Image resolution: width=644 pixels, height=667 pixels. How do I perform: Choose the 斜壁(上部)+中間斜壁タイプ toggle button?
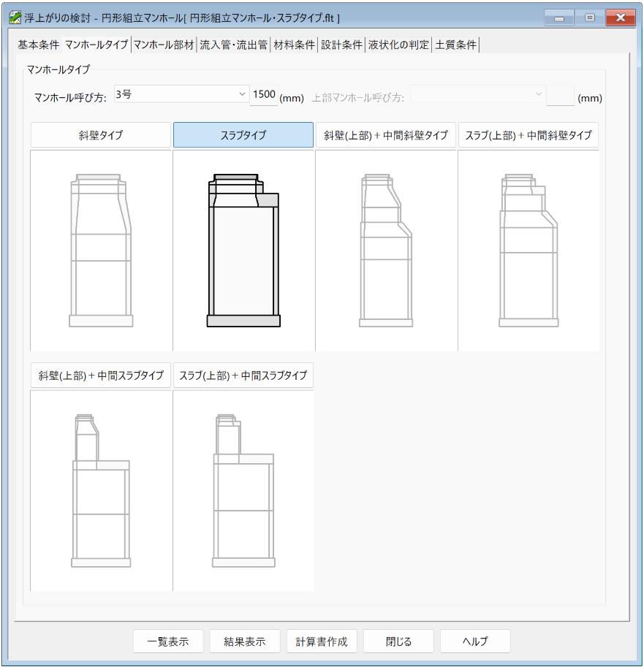[x=386, y=135]
